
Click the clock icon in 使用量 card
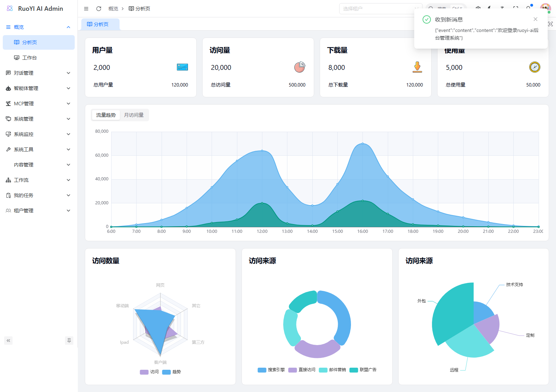[534, 67]
